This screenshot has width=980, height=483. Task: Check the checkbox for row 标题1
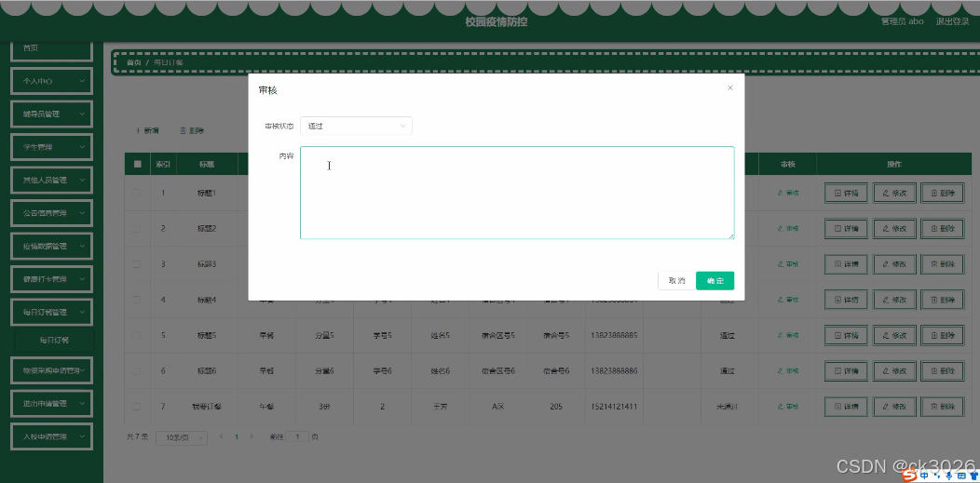137,193
